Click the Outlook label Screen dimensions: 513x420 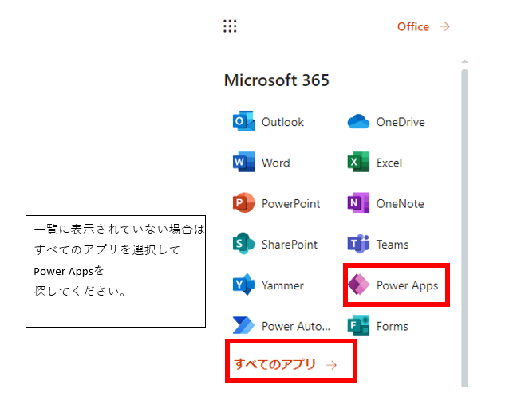point(282,122)
